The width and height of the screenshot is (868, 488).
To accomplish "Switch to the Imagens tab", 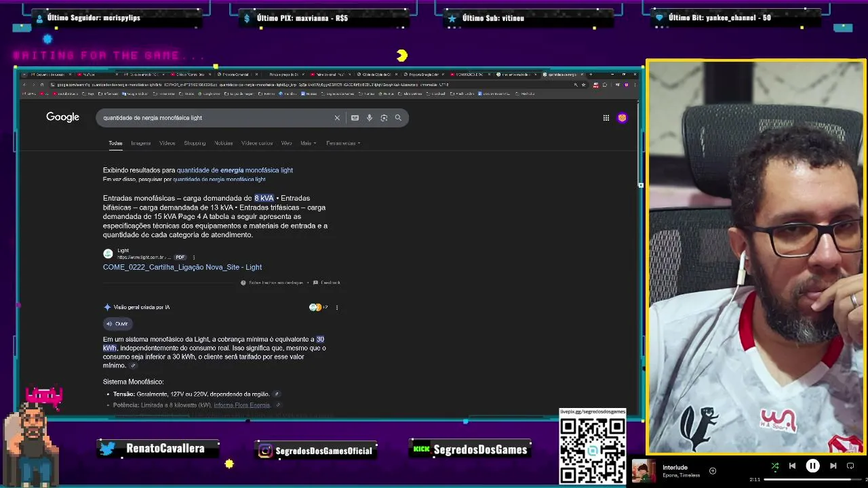I will tap(141, 143).
